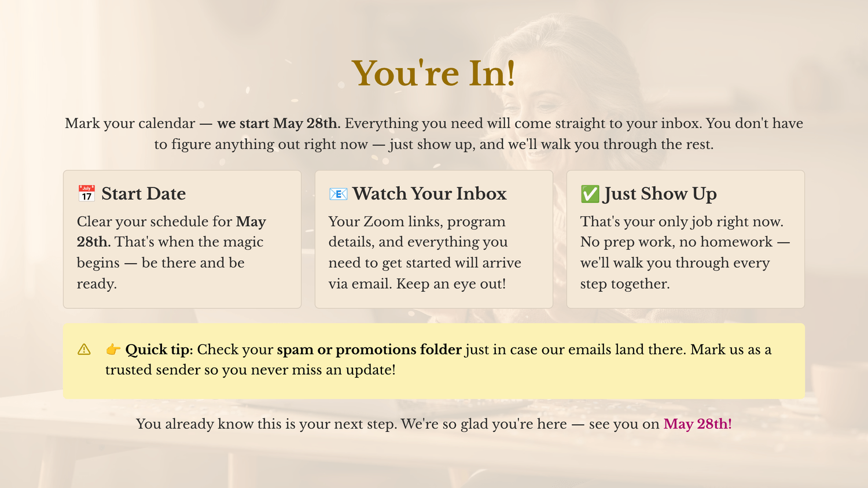The height and width of the screenshot is (488, 868).
Task: Click bold "spam or promotions folder" text
Action: (x=369, y=349)
